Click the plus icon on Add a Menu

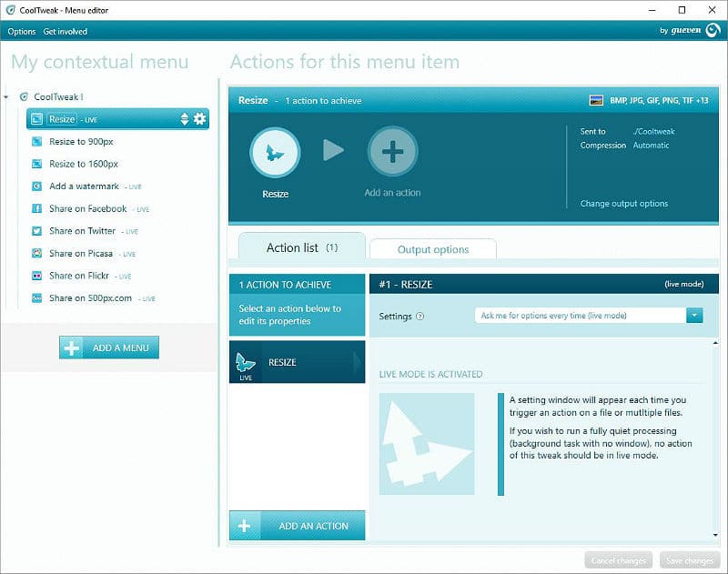pos(72,347)
